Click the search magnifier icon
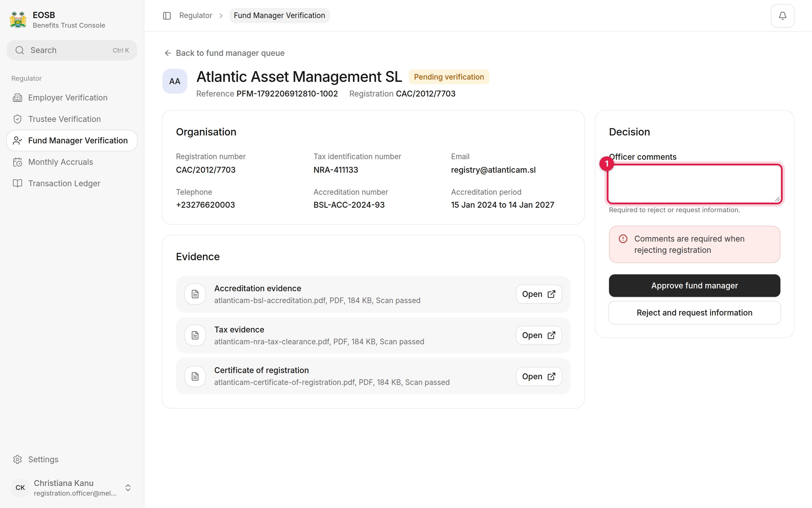This screenshot has height=508, width=812. pos(20,51)
